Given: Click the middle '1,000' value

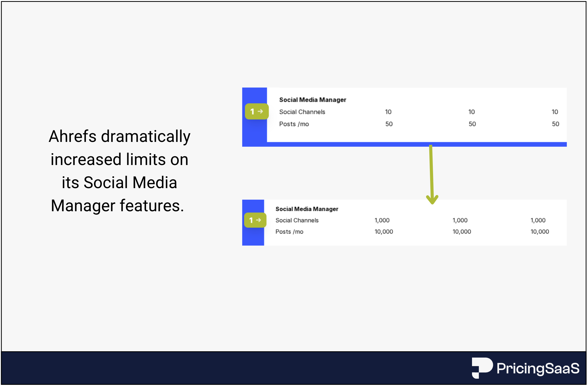Looking at the screenshot, I should [x=460, y=220].
